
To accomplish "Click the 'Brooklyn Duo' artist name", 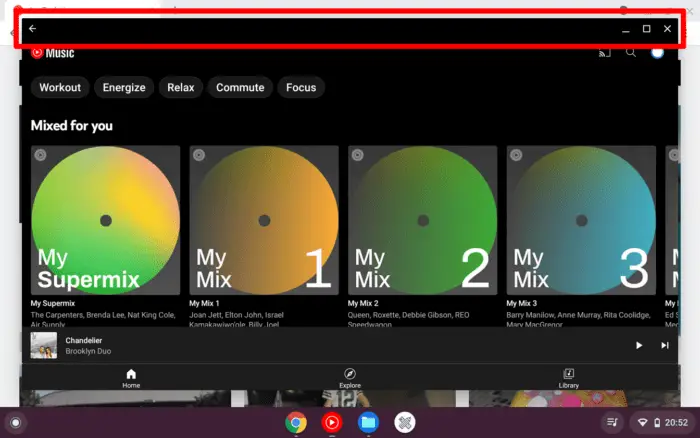I will 88,351.
